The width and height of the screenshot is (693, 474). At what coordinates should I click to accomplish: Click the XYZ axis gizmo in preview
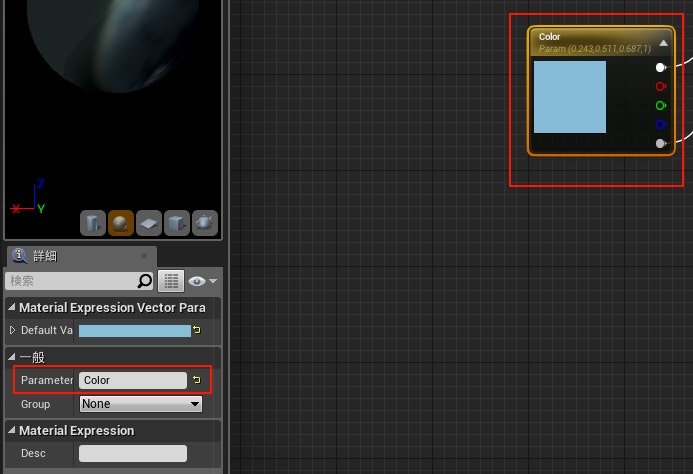[29, 198]
